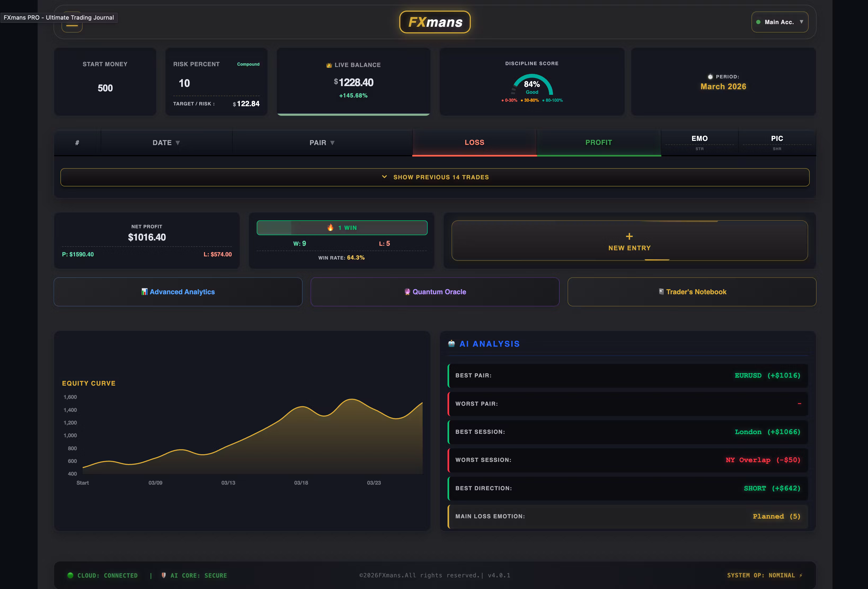Screen dimensions: 868x589
Task: Click the crystal ball Quantum Oracle icon
Action: tap(407, 292)
